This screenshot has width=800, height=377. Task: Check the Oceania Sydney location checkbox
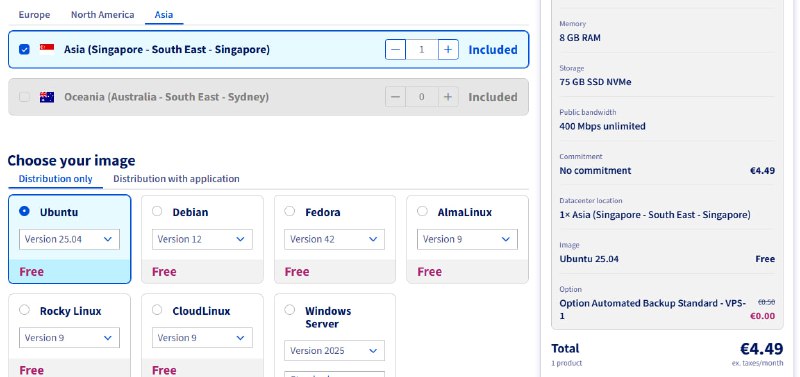24,97
